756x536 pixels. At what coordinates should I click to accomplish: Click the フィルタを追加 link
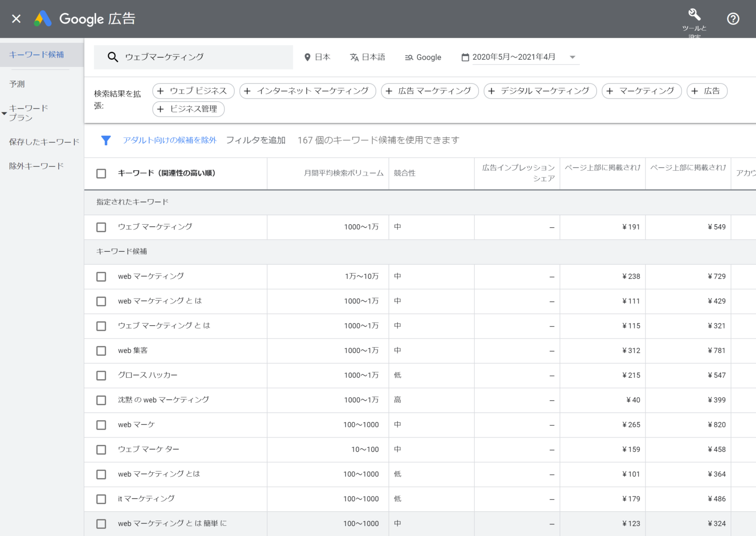click(256, 140)
